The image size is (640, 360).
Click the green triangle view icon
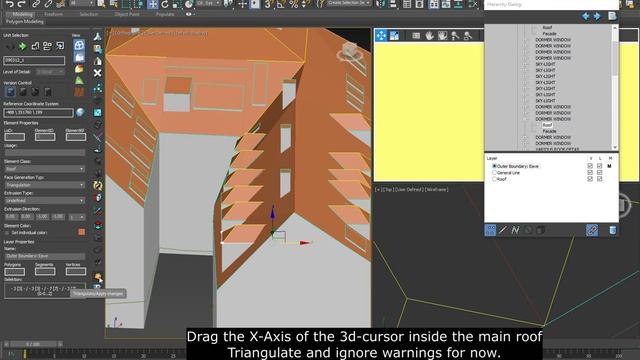coord(79,80)
